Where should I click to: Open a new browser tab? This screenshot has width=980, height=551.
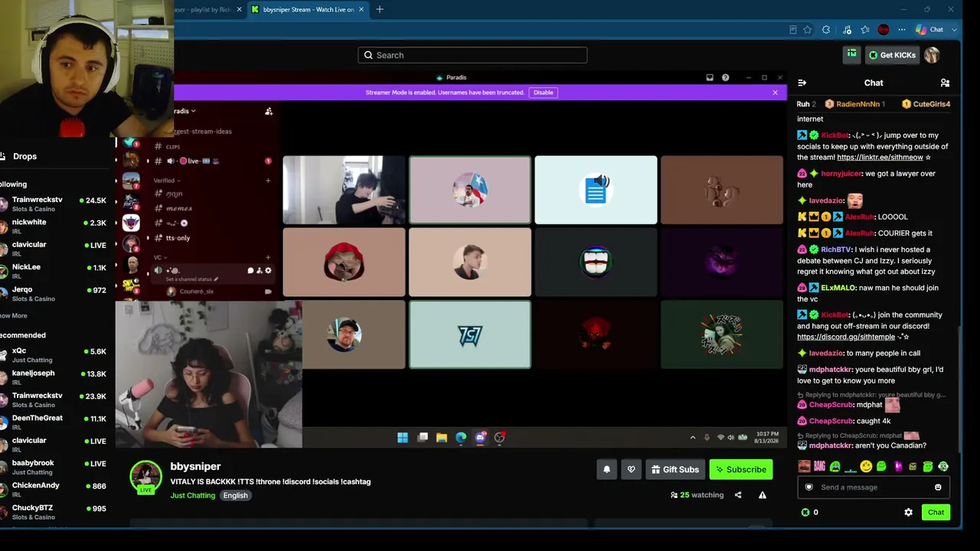(x=380, y=9)
